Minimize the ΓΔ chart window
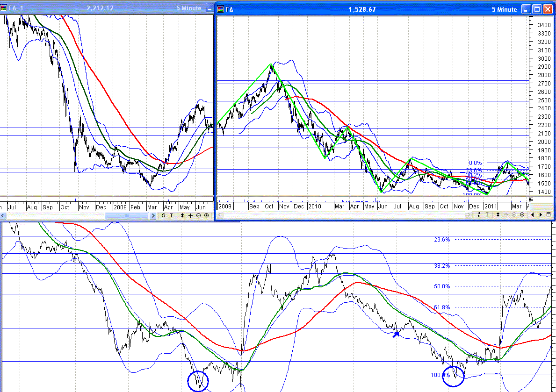Screen dimensions: 556x392 click(526, 9)
